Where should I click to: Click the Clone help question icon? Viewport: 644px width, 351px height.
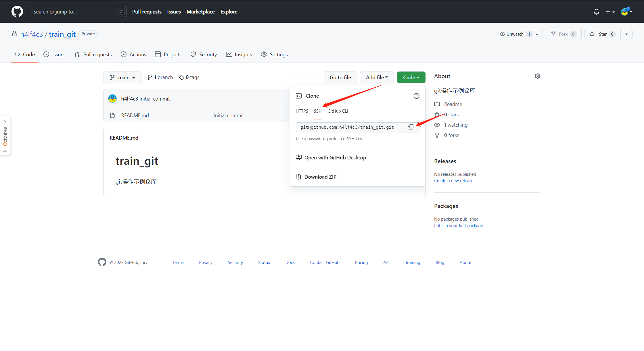point(416,96)
